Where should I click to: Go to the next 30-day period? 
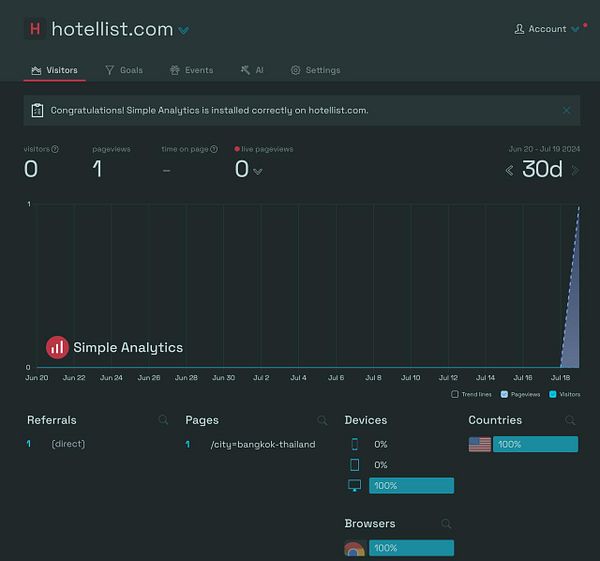(574, 170)
